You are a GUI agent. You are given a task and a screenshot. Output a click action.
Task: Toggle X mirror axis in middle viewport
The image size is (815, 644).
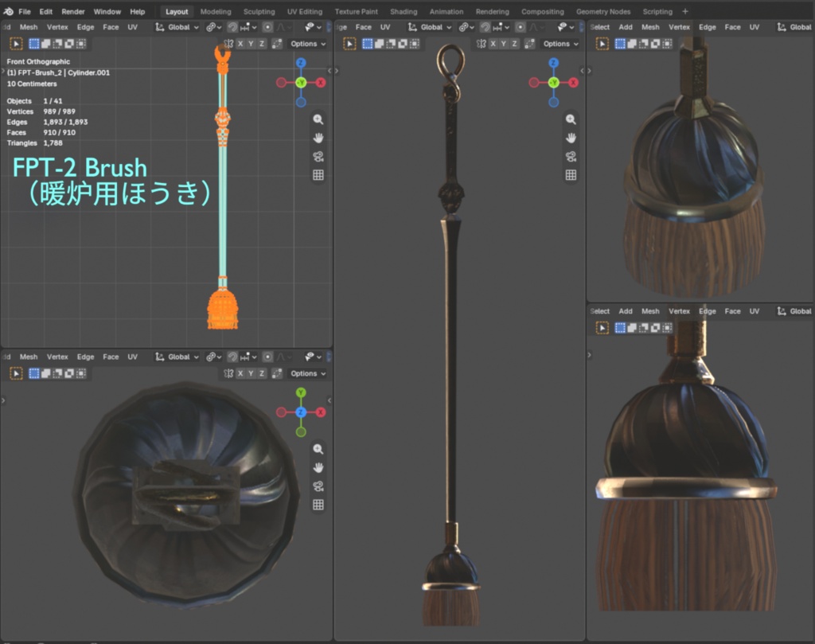click(493, 44)
